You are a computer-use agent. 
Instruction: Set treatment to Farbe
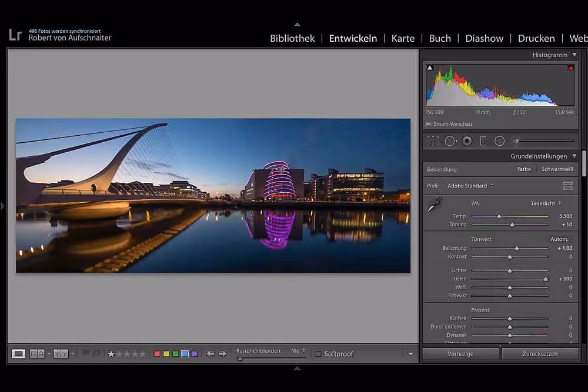(524, 169)
